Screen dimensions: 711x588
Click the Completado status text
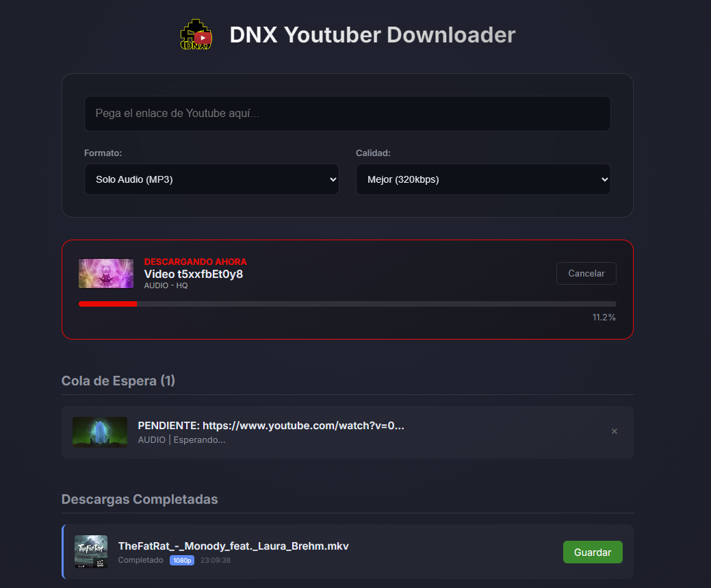coord(140,560)
